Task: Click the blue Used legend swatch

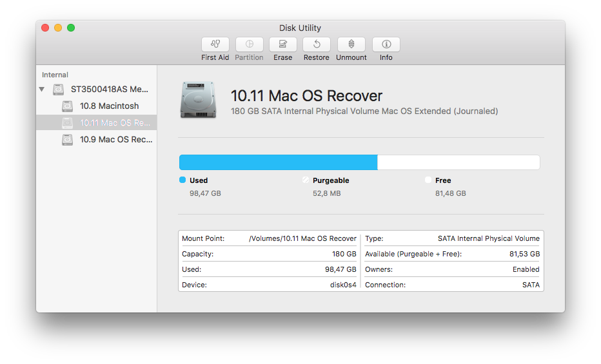Action: click(182, 180)
